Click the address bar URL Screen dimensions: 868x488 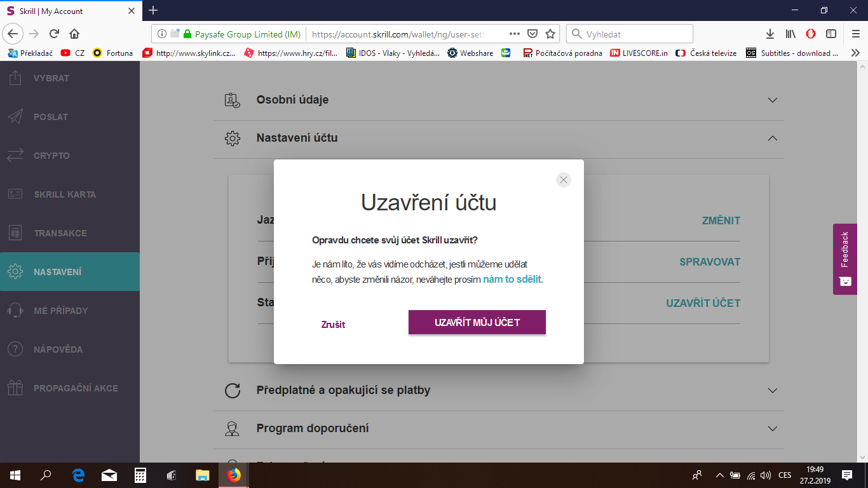click(x=400, y=34)
